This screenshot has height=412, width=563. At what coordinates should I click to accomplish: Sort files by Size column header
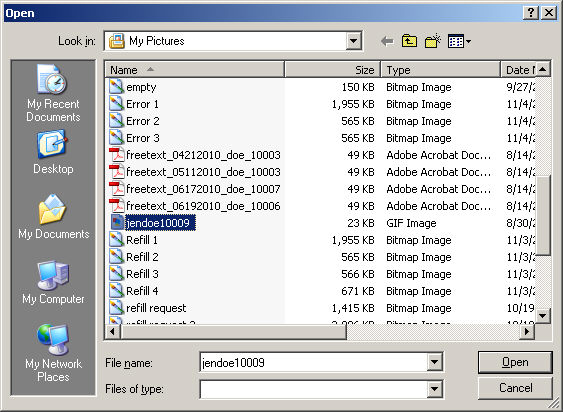(332, 70)
